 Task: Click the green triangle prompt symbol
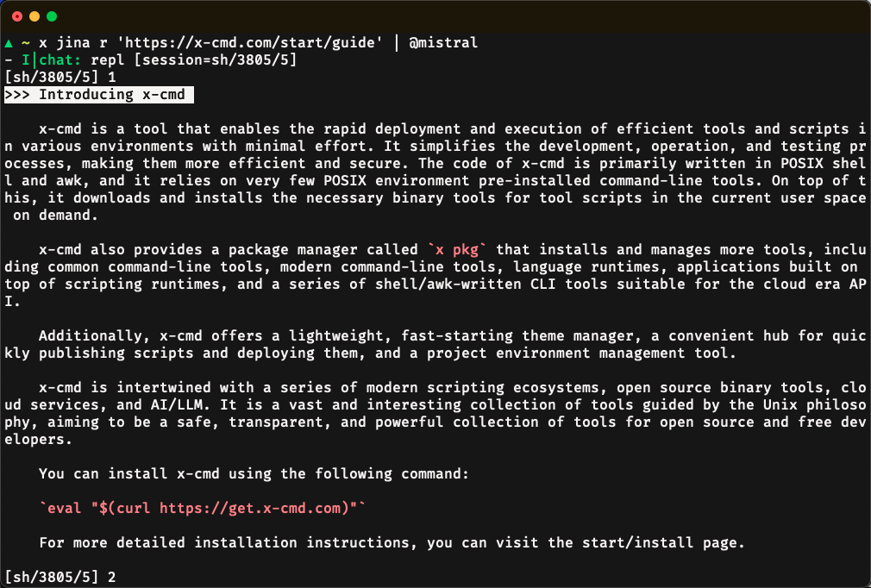(x=9, y=42)
